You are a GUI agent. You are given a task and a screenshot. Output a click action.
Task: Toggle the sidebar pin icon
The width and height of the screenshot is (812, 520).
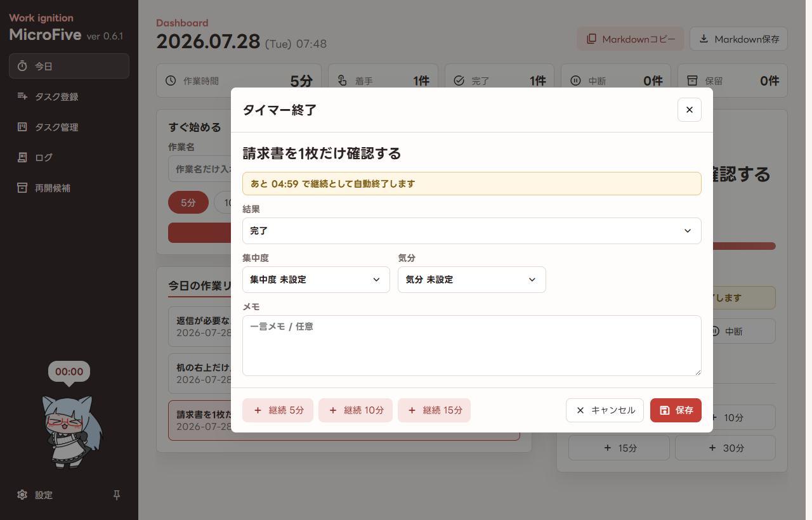(x=117, y=495)
